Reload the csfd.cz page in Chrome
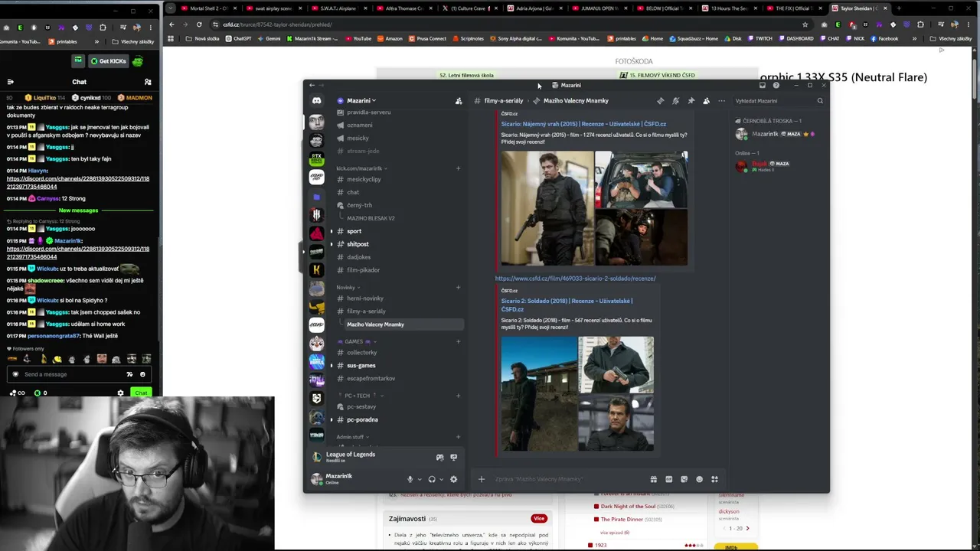The image size is (980, 551). (199, 24)
